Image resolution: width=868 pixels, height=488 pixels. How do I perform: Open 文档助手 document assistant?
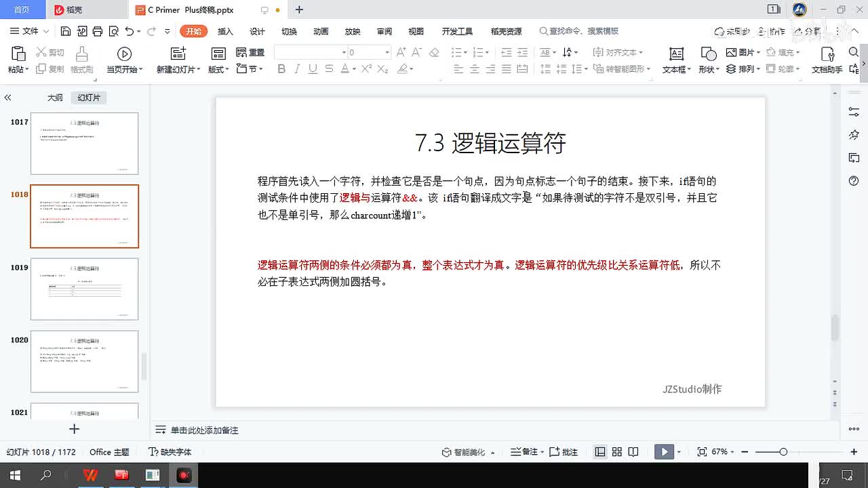[827, 61]
